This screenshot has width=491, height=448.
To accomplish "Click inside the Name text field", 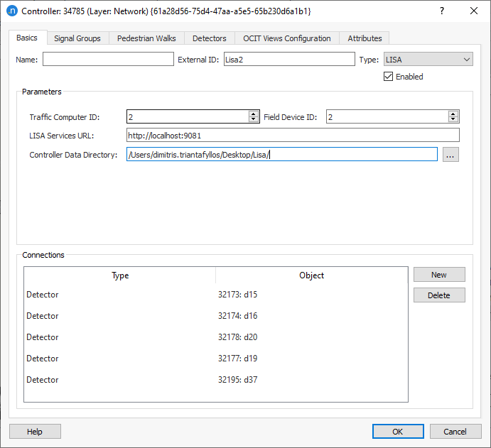I will [108, 60].
